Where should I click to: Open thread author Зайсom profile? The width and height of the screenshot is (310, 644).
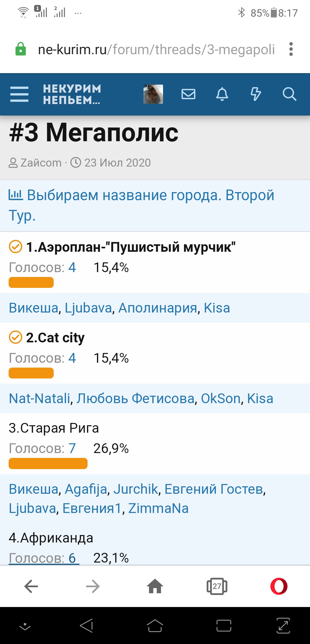tap(41, 163)
